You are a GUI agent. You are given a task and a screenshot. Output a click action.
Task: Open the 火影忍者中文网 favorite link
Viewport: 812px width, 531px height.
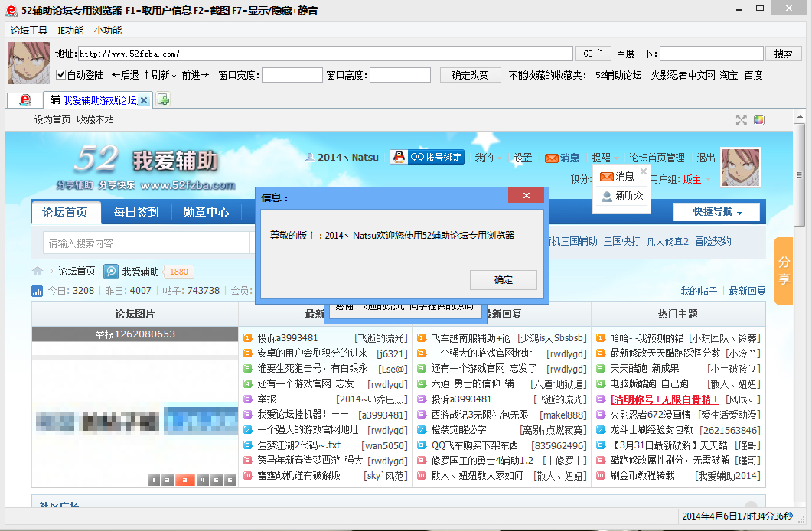(x=683, y=76)
